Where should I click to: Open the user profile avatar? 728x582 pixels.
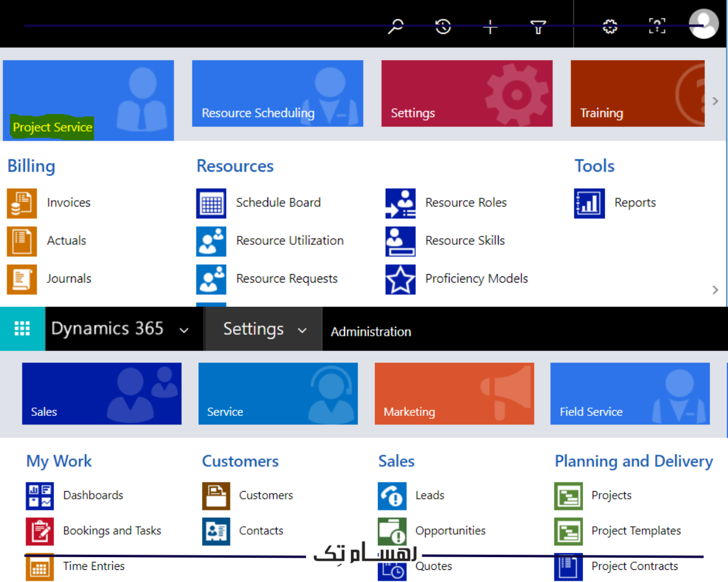tap(703, 25)
